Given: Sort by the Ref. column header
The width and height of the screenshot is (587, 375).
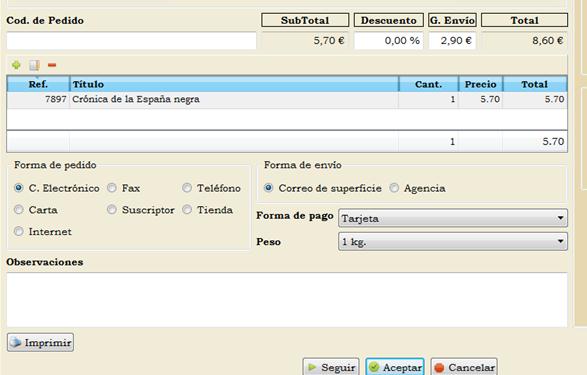Looking at the screenshot, I should 38,84.
